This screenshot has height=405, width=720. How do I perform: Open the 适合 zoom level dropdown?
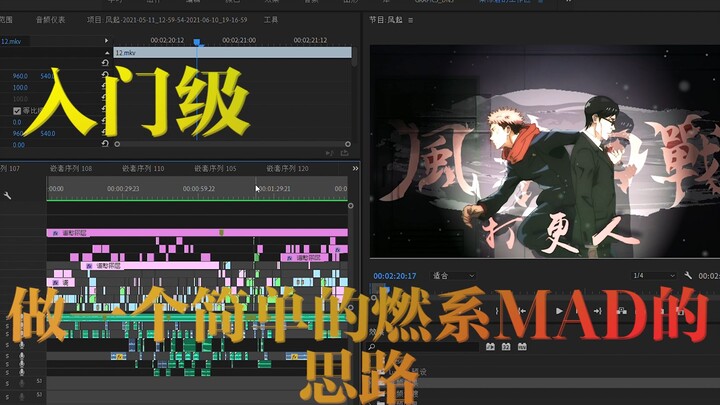pos(453,276)
